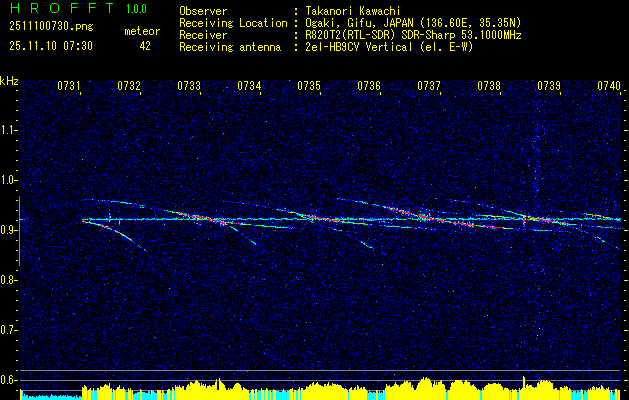Click the 0735 time marker

pos(309,86)
